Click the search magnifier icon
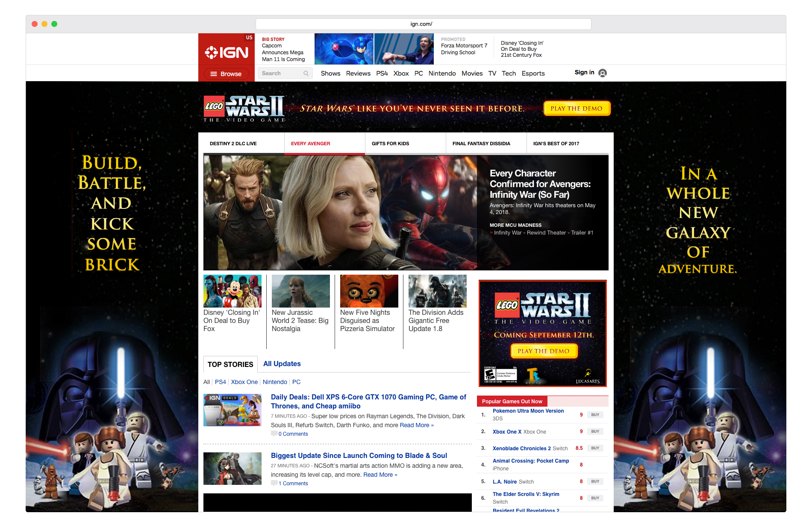This screenshot has height=522, width=812. click(306, 73)
